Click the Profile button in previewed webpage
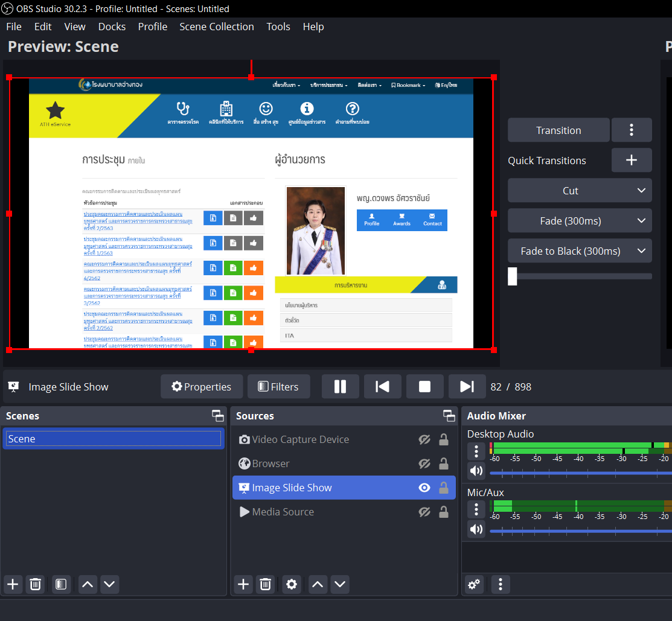Screen dimensions: 672x621 371,220
